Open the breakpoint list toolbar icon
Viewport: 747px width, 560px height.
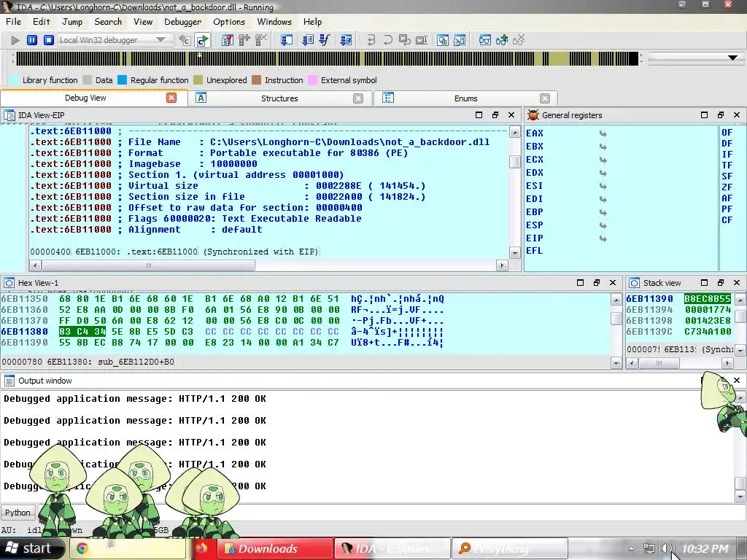coord(228,40)
